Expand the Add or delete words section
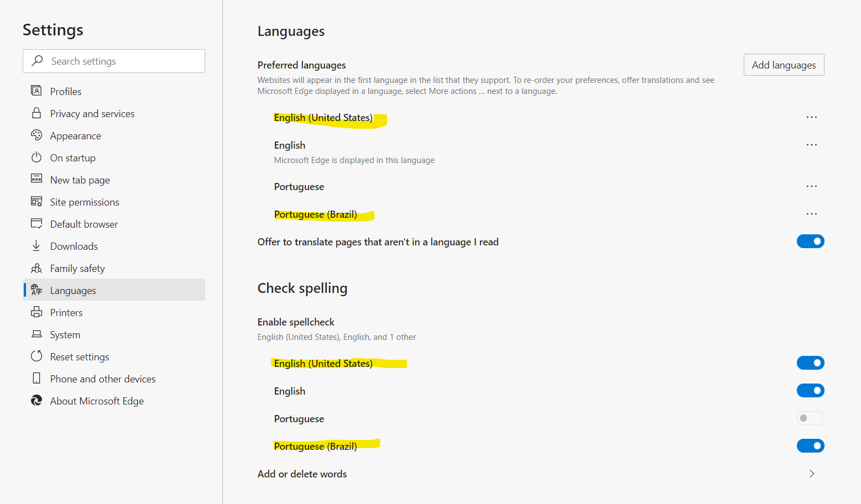Screen dimensions: 861x504 pos(811,474)
